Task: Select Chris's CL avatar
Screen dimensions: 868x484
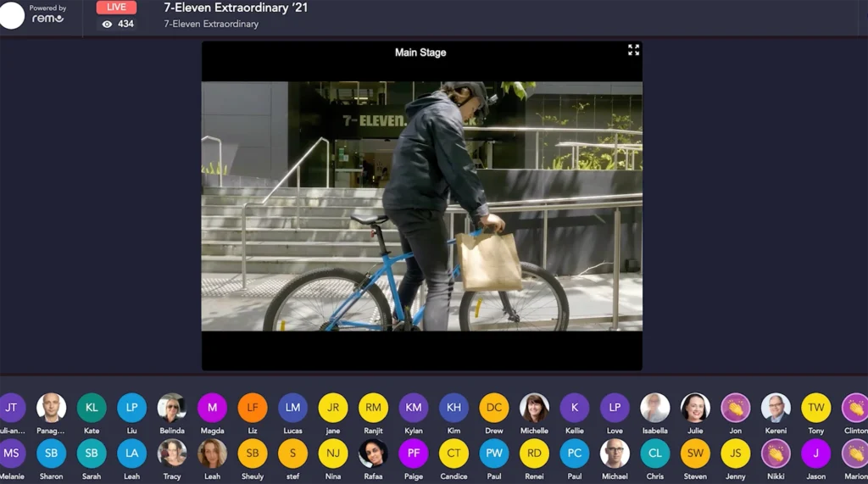Action: [655, 453]
